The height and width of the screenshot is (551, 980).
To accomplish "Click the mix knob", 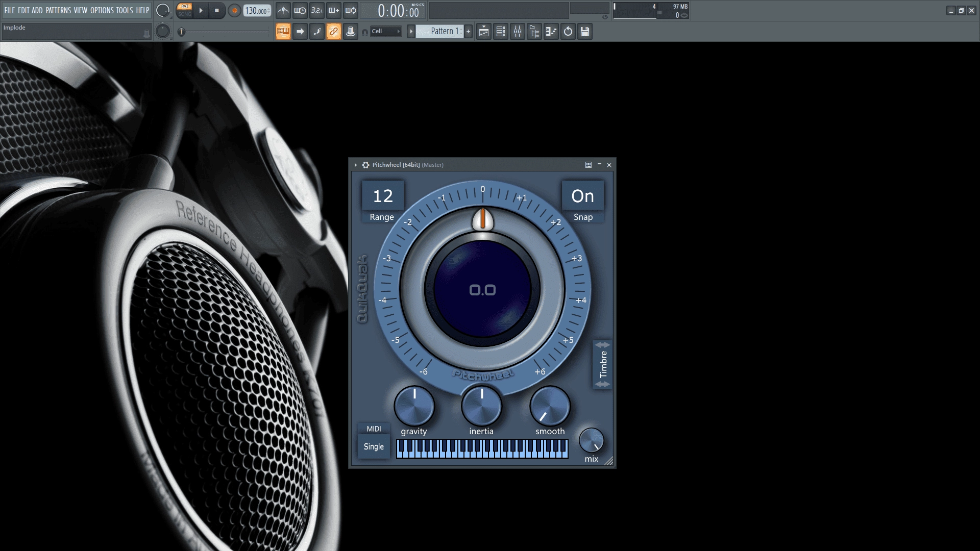I will [591, 441].
